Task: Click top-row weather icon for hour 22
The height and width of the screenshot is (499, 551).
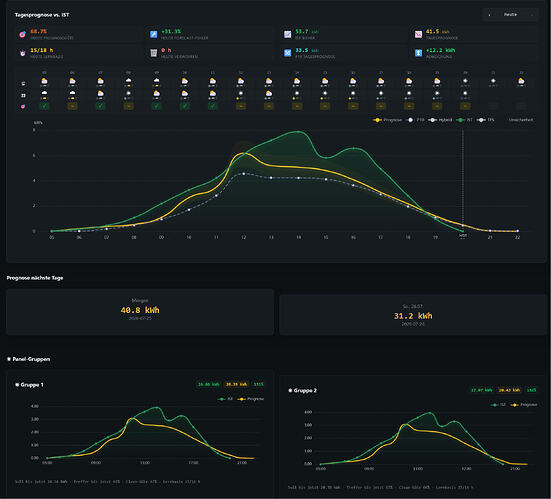Action: 521,82
